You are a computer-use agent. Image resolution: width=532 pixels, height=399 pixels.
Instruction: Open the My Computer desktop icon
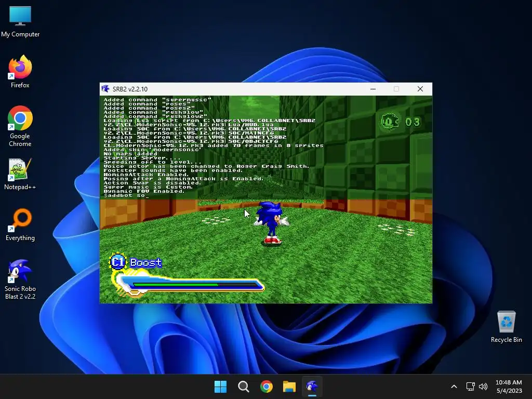[20, 22]
